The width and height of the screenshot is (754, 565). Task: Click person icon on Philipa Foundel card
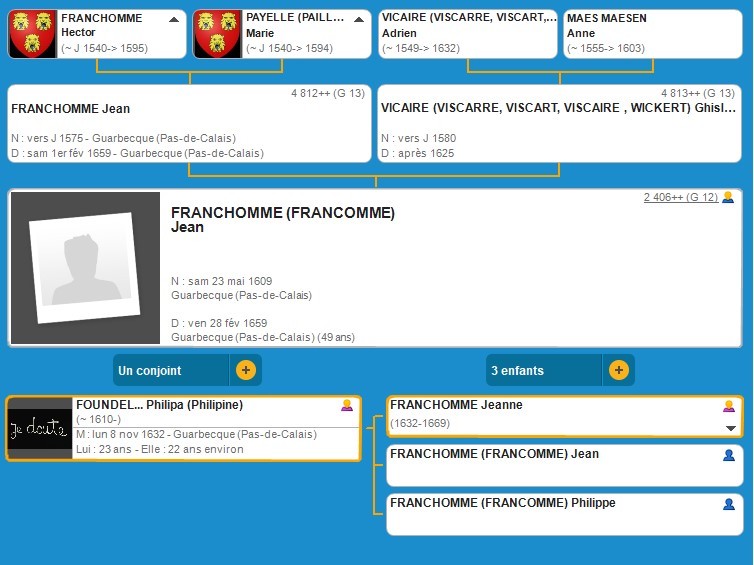[x=347, y=405]
